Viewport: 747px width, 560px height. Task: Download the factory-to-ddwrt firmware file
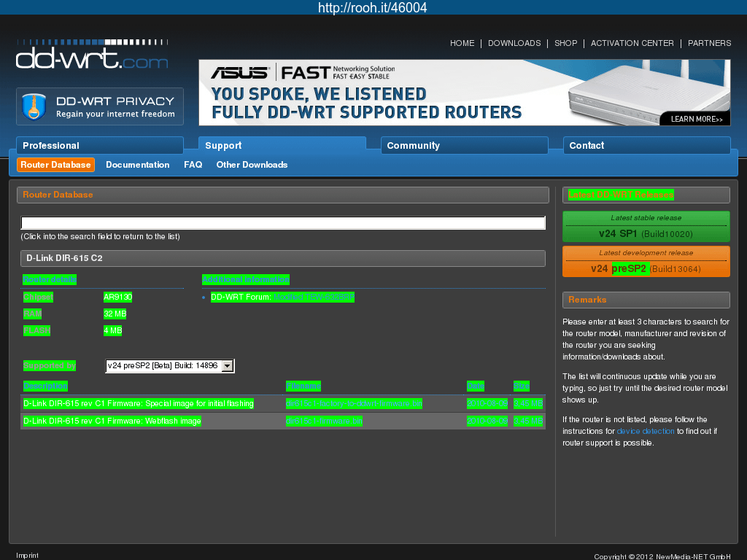pos(354,404)
